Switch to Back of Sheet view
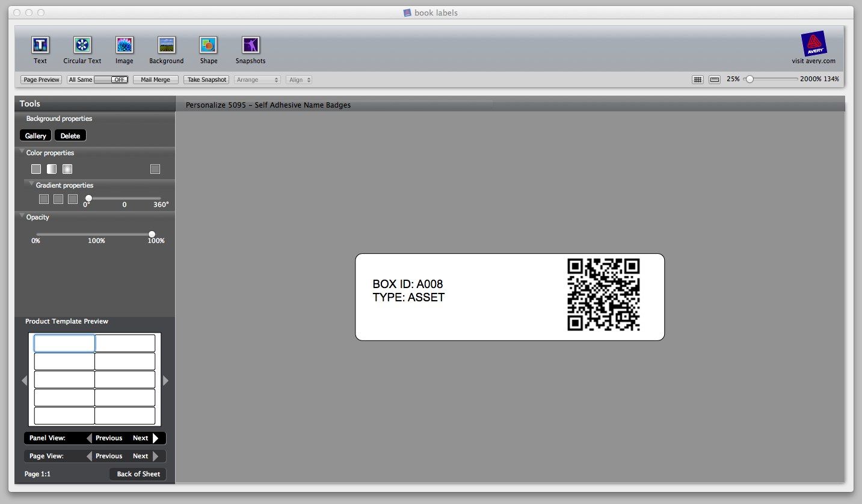 pos(137,474)
